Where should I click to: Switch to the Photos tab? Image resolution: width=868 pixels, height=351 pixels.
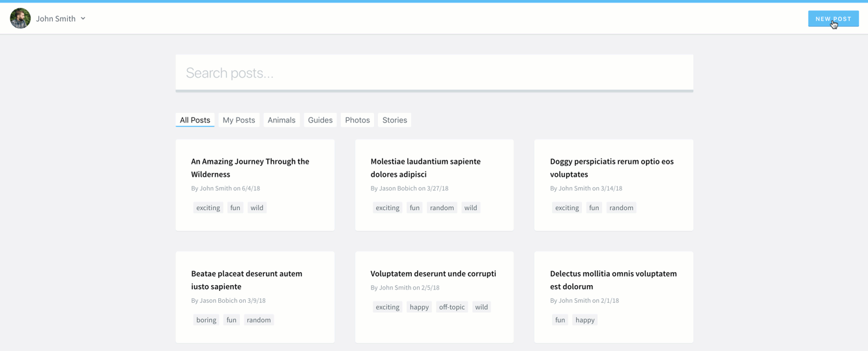pos(357,120)
